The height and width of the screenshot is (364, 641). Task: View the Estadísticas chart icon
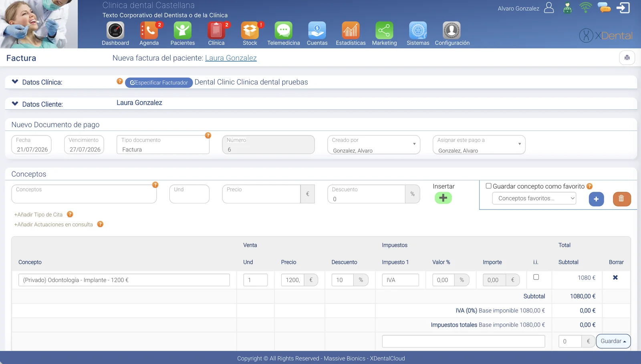pyautogui.click(x=351, y=30)
